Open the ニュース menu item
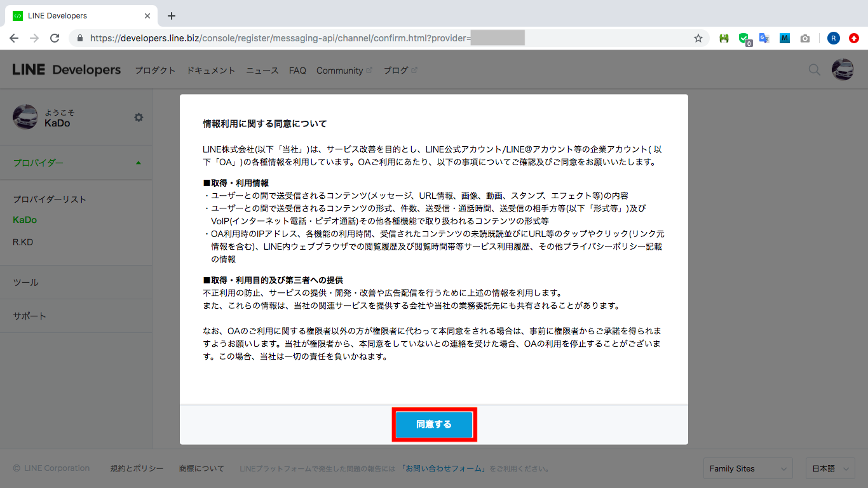The image size is (868, 488). click(262, 71)
